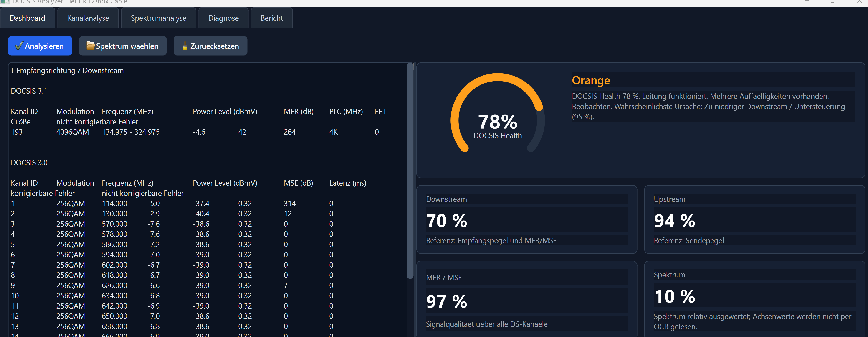Click the DOCSIS 3.1 section label
This screenshot has height=337, width=868.
pyautogui.click(x=29, y=91)
